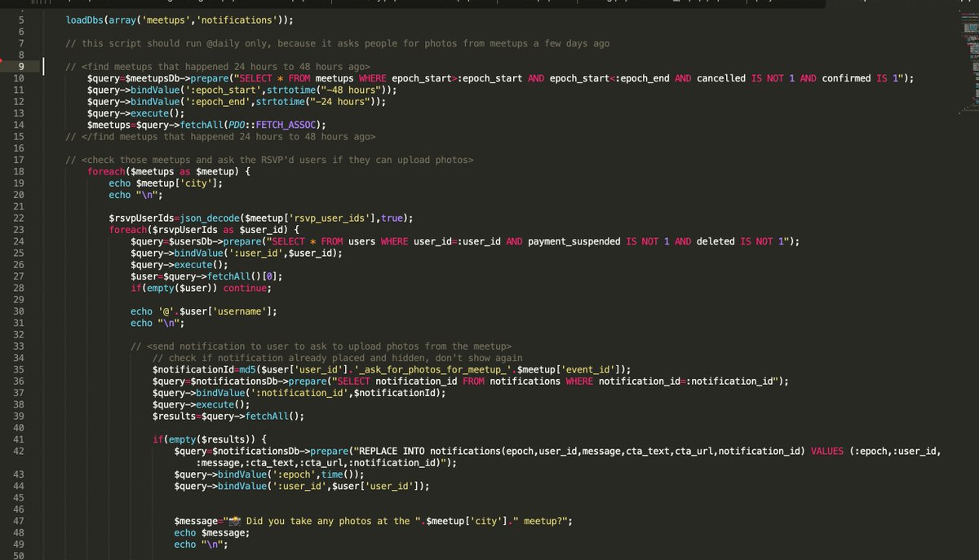The width and height of the screenshot is (979, 560).
Task: Click the comment 'check those meetups and ask the RSVP'd users'
Action: [269, 160]
